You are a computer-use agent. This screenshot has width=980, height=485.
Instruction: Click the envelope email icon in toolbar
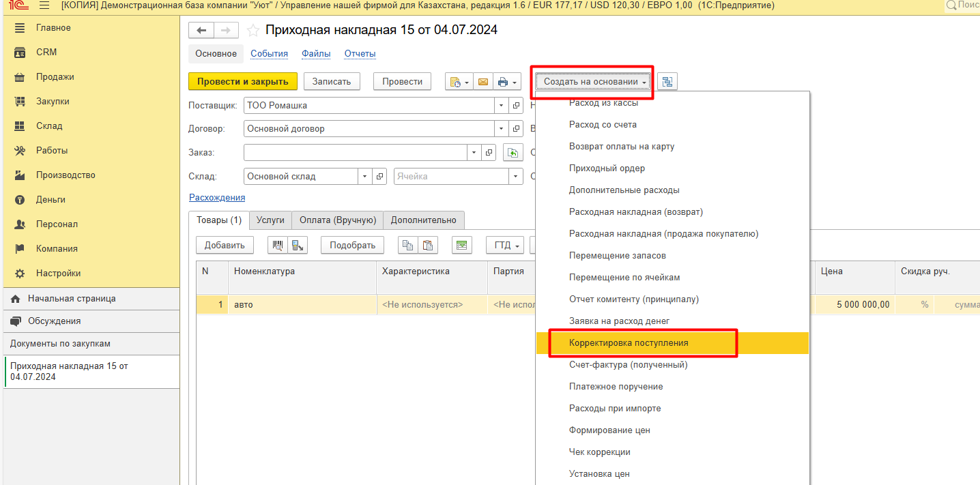pyautogui.click(x=483, y=82)
